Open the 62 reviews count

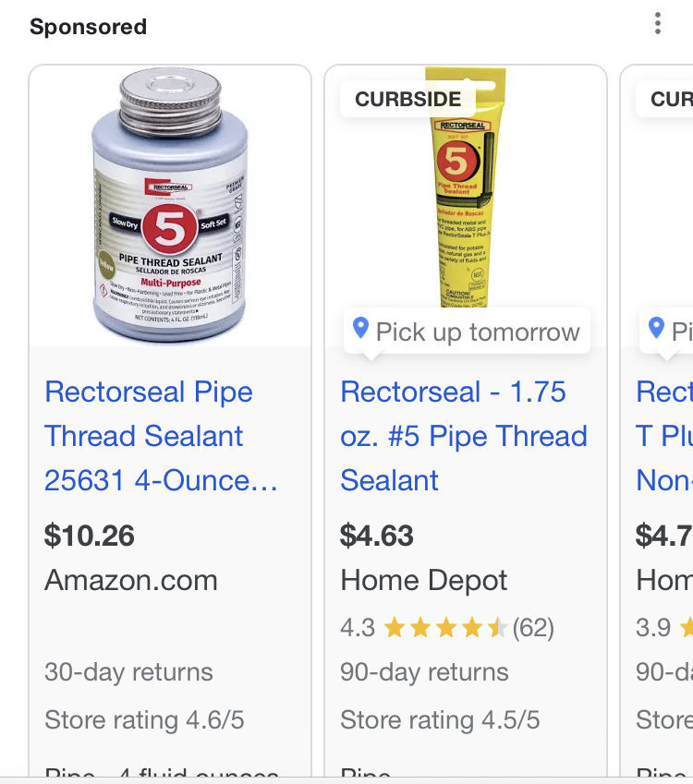[533, 629]
